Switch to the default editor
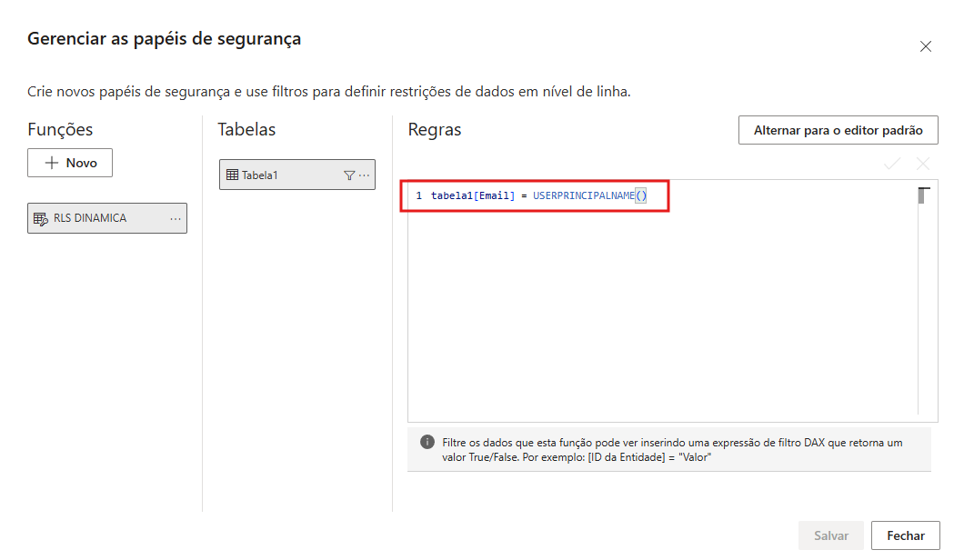 point(838,130)
